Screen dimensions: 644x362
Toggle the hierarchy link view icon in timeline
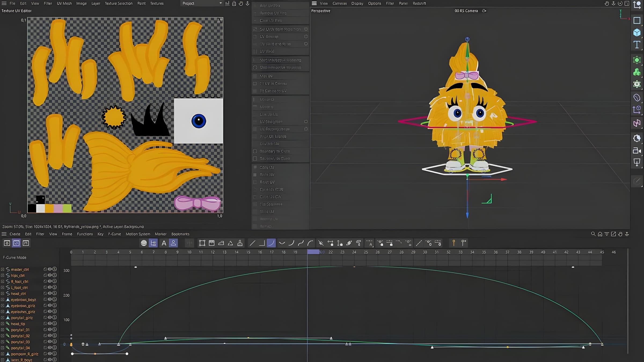[153, 243]
